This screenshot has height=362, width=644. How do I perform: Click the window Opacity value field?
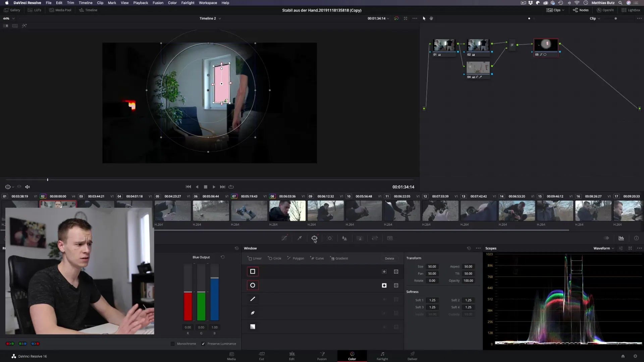click(468, 281)
